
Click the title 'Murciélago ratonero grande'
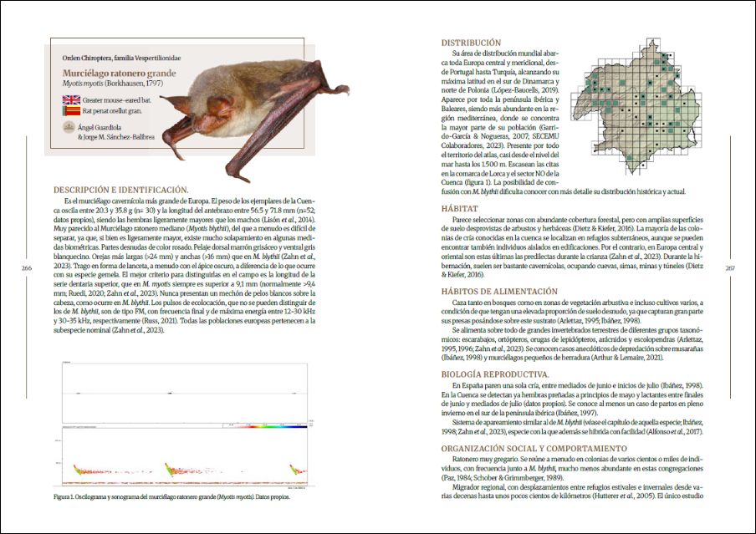pyautogui.click(x=119, y=74)
